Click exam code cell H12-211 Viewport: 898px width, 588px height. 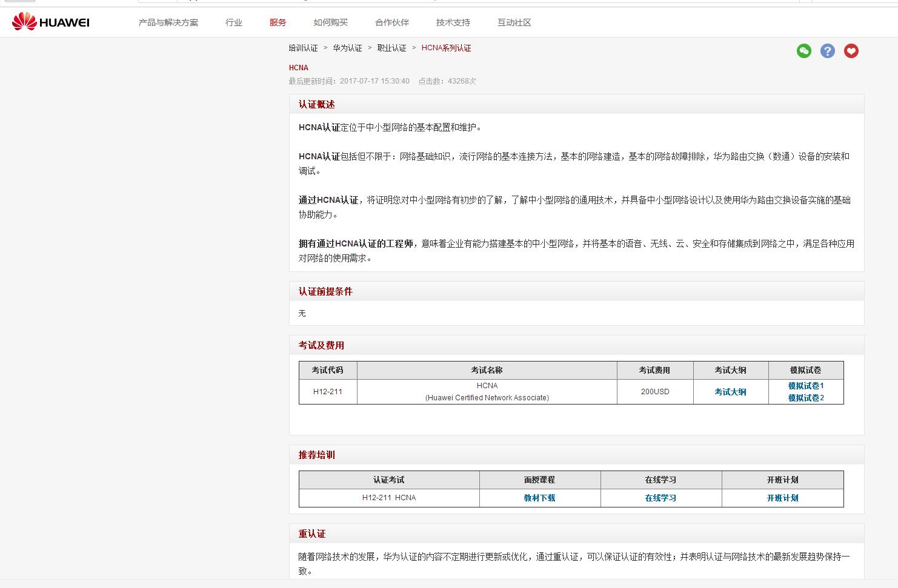pos(328,392)
